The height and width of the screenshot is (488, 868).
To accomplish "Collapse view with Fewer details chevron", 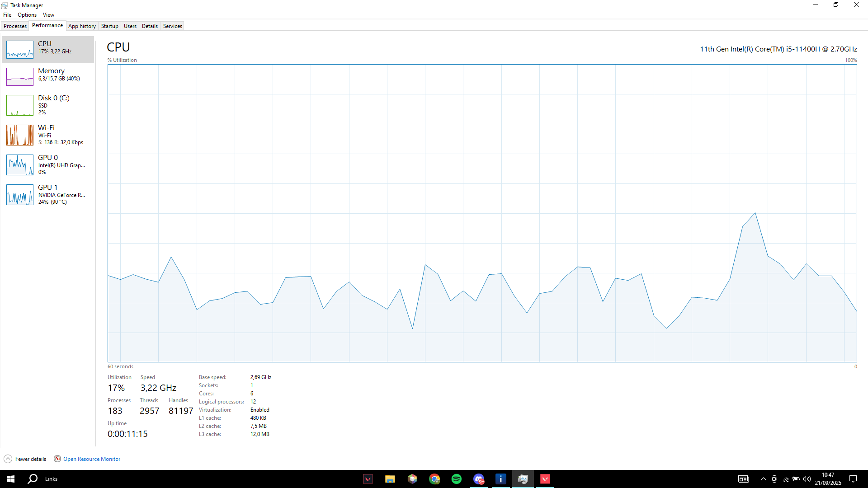I will (x=8, y=459).
